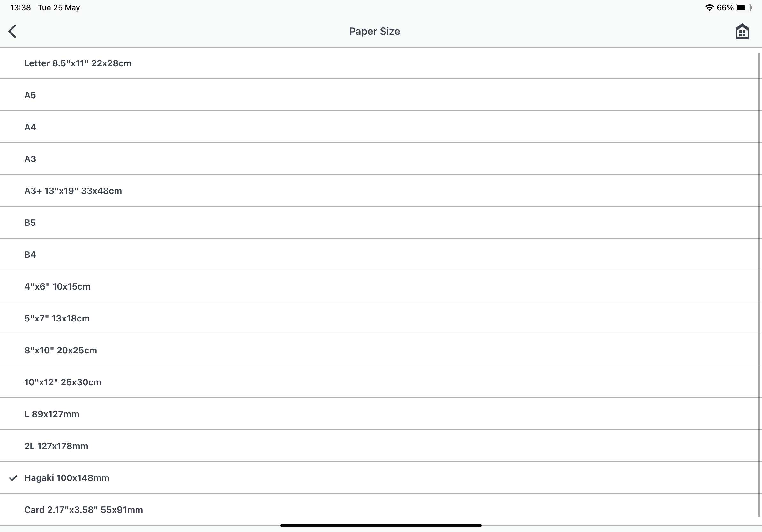Tap the battery status icon
This screenshot has width=762, height=532.
pyautogui.click(x=743, y=8)
